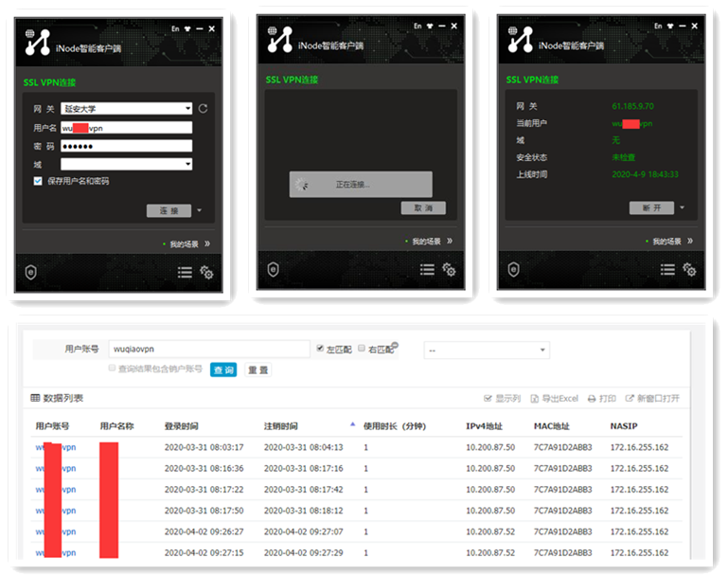Sort by IPv4地址 column header
The height and width of the screenshot is (576, 728).
point(485,426)
